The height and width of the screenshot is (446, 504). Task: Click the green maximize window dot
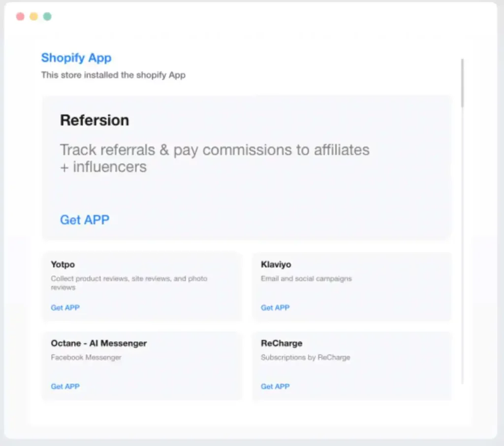click(47, 16)
